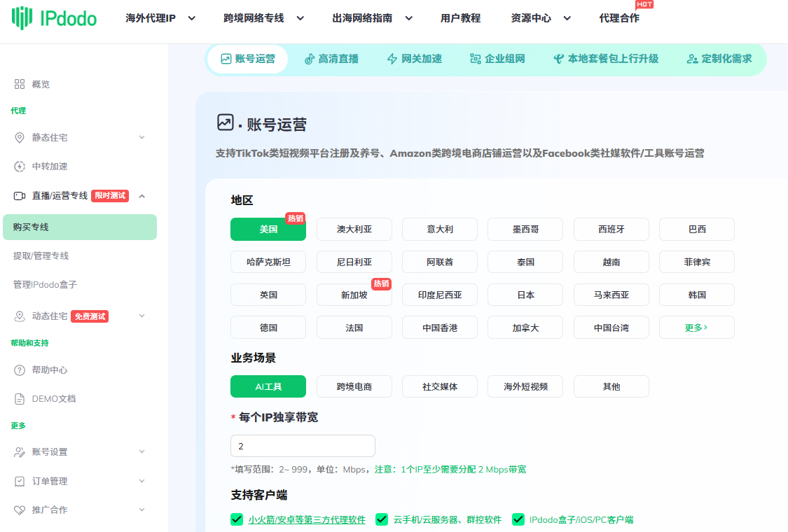Select 新加坡 region button
Viewport: 788px width, 532px height.
[x=354, y=295]
